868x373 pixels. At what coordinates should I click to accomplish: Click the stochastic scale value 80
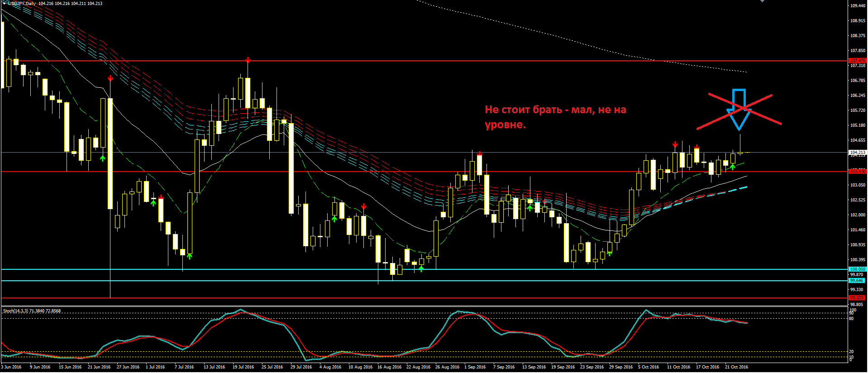pyautogui.click(x=852, y=319)
